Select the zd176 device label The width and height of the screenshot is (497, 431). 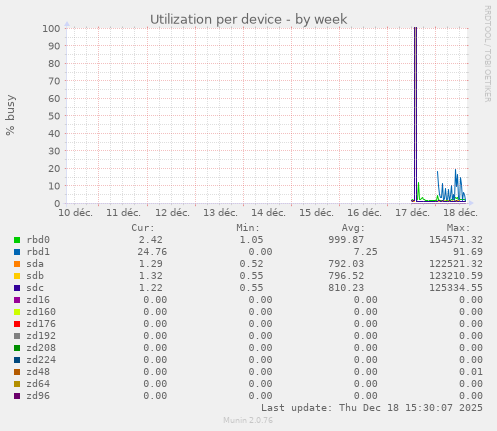[x=41, y=324]
